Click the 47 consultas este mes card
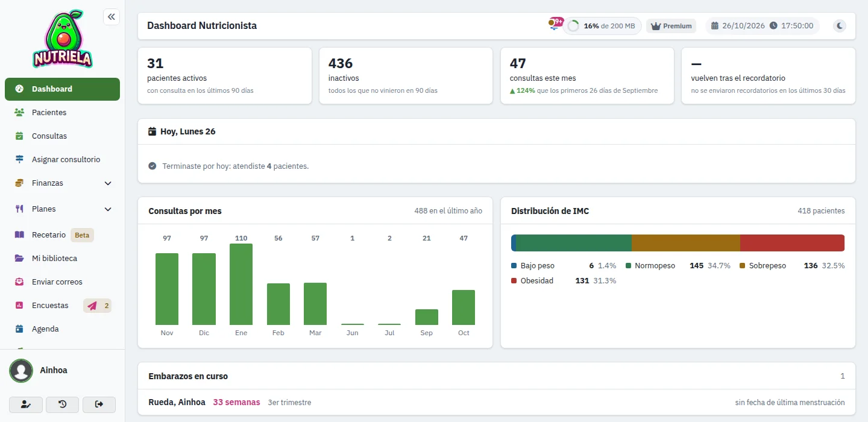The image size is (868, 422). (x=588, y=76)
